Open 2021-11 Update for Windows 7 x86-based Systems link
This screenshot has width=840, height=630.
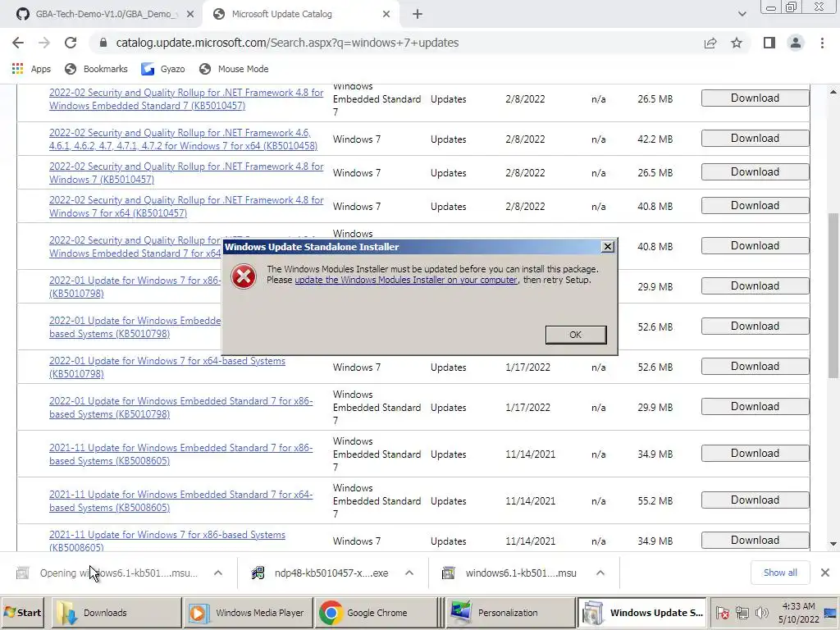(x=167, y=541)
